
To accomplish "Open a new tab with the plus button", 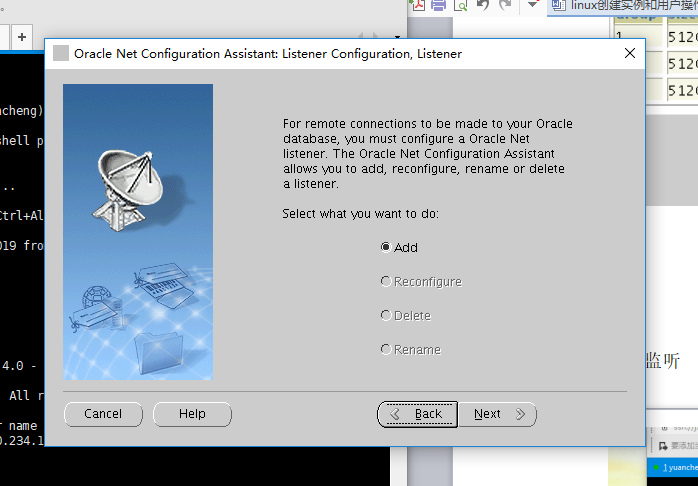I will [x=22, y=37].
